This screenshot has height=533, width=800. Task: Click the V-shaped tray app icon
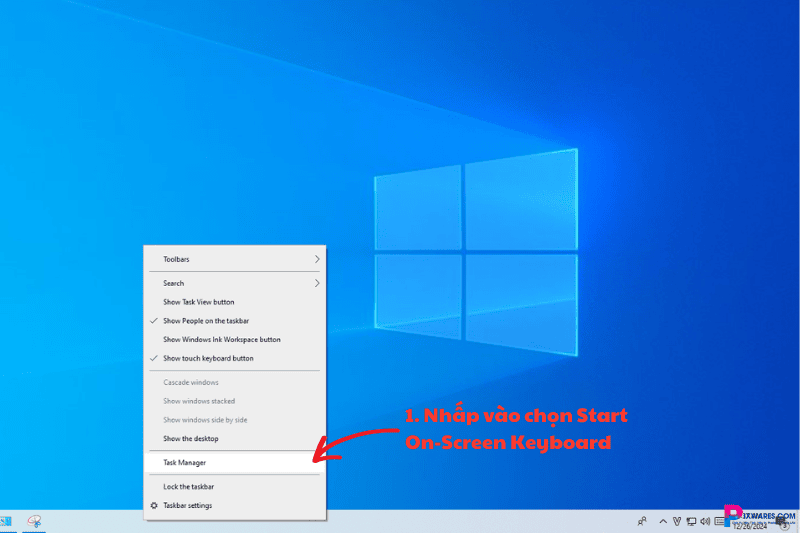pyautogui.click(x=677, y=521)
